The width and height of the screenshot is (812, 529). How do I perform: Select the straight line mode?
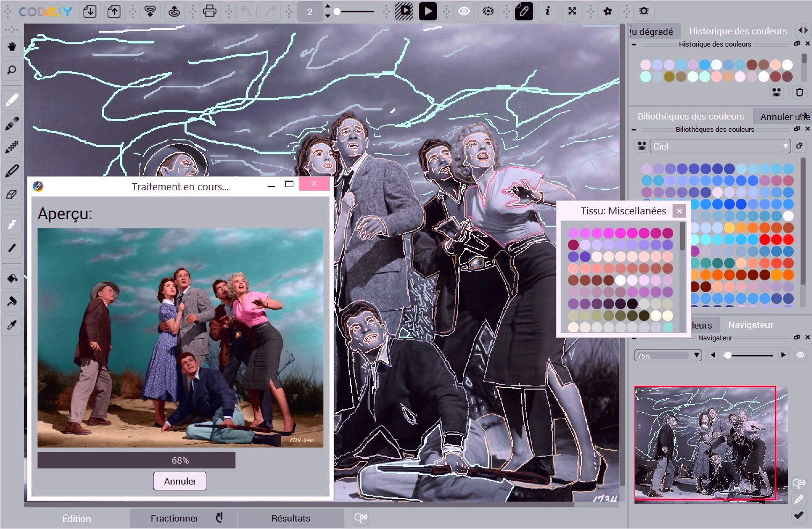(12, 248)
